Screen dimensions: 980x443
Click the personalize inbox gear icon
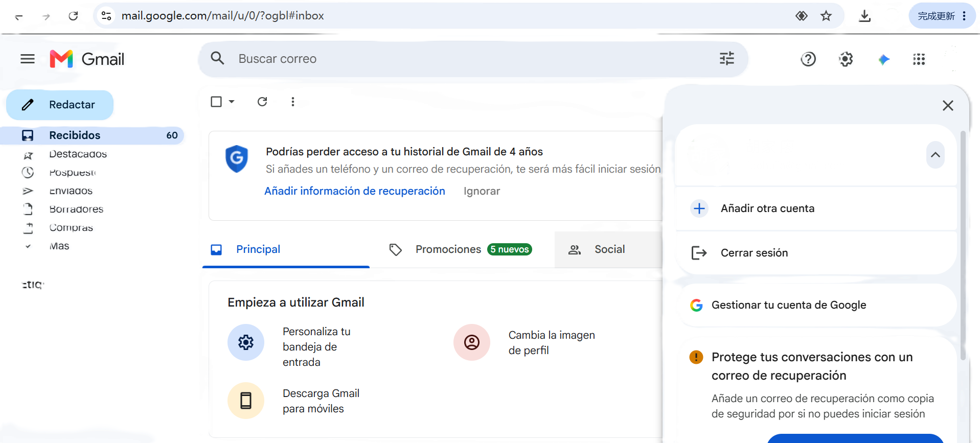coord(246,342)
